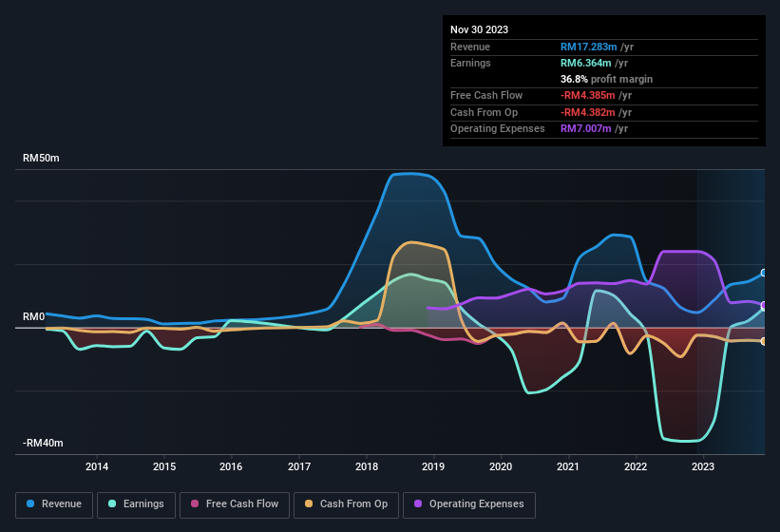Click the 2016 x-axis label
Viewport: 780px width, 532px height.
(231, 466)
